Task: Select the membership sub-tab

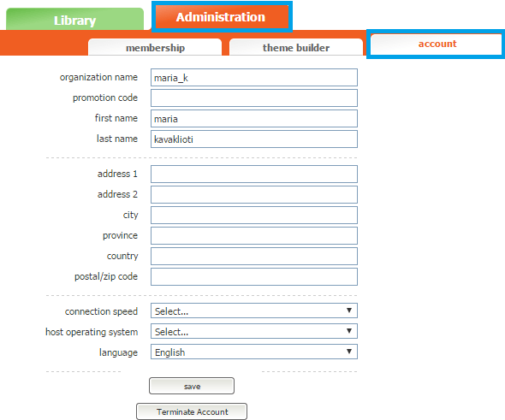Action: click(x=155, y=47)
